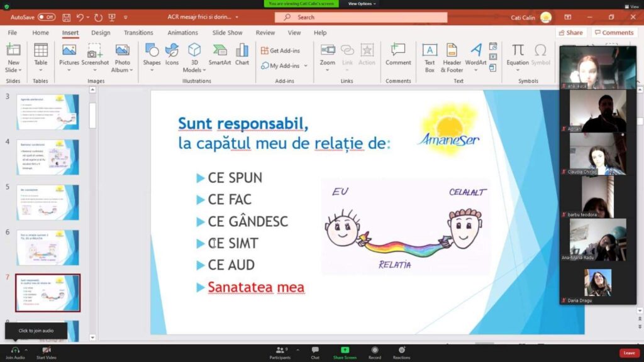
Task: Switch to the Transitions tab
Action: [138, 33]
